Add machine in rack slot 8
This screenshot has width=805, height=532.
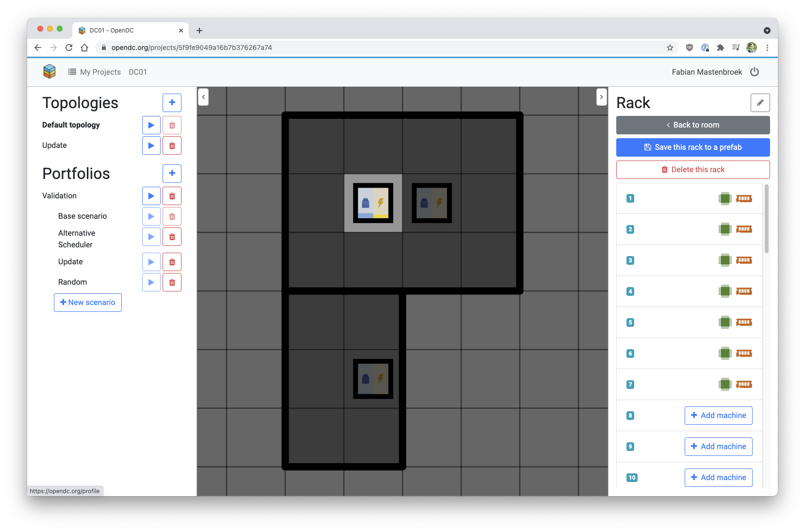(x=718, y=416)
